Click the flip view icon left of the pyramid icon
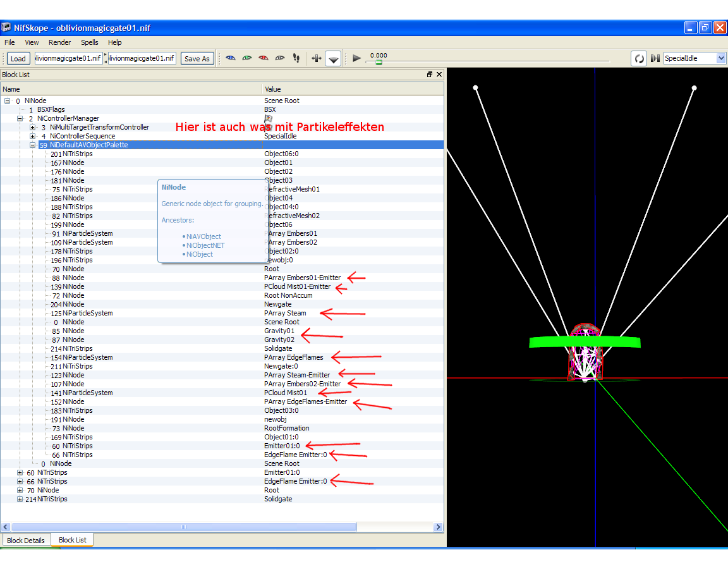 pos(317,58)
